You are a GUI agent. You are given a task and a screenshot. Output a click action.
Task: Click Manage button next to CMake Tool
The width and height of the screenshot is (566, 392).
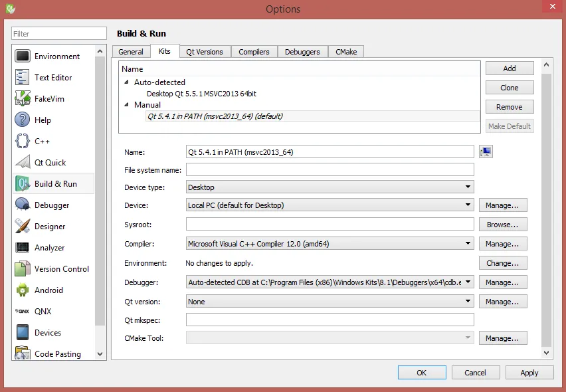(503, 338)
